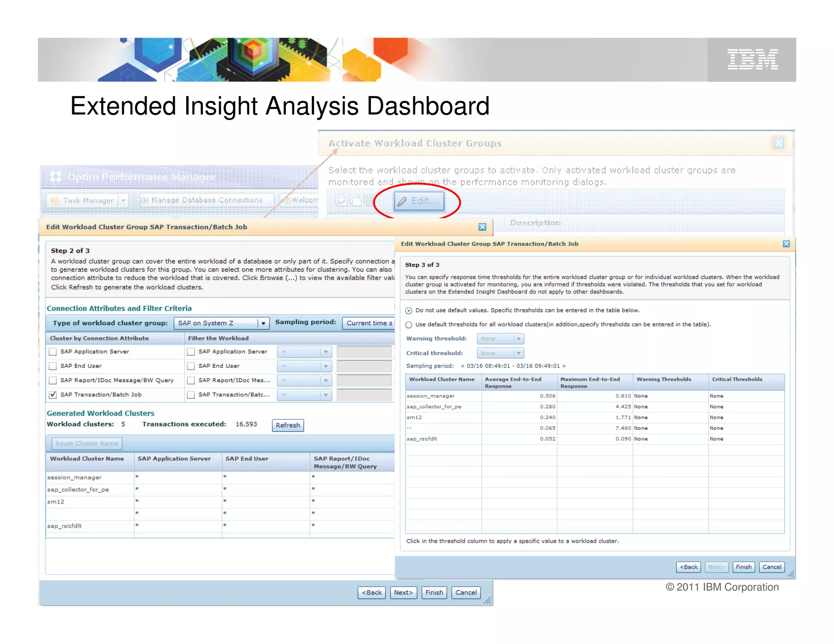Close the Activate Workload Cluster Groups dialog
Screen dimensions: 834x644
click(778, 143)
